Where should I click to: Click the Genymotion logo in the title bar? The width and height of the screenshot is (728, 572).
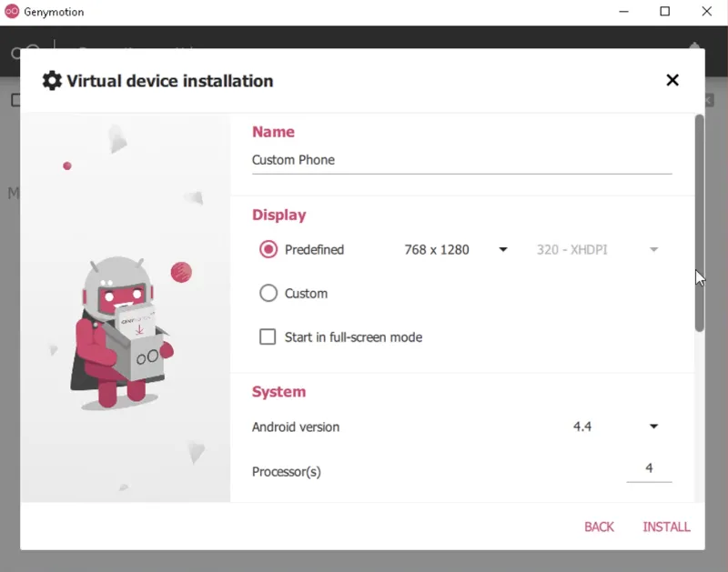click(12, 12)
